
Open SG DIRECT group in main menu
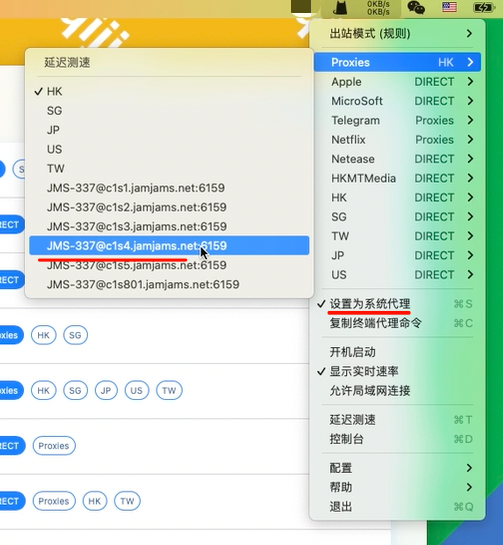pos(397,217)
